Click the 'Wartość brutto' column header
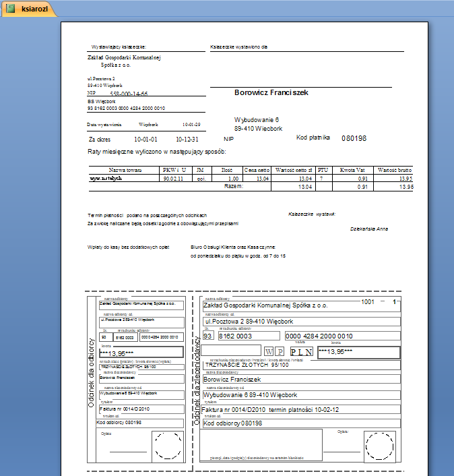The height and width of the screenshot is (476, 454). (x=394, y=170)
